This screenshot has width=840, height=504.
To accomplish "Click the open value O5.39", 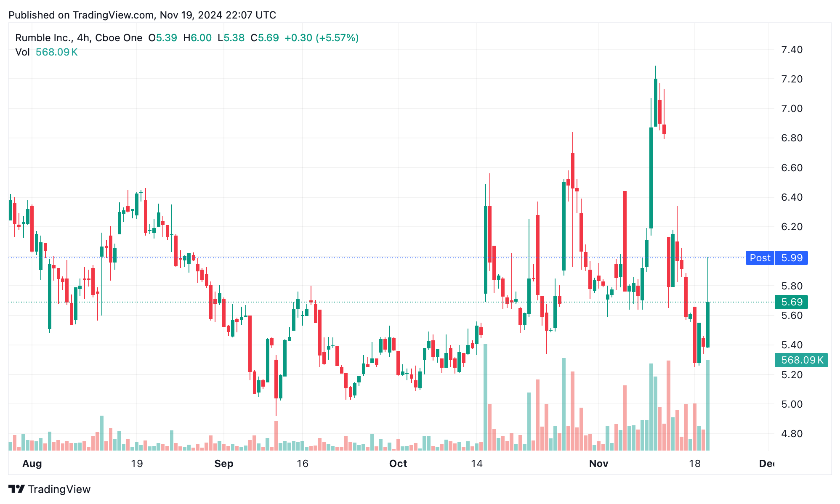I will 162,38.
